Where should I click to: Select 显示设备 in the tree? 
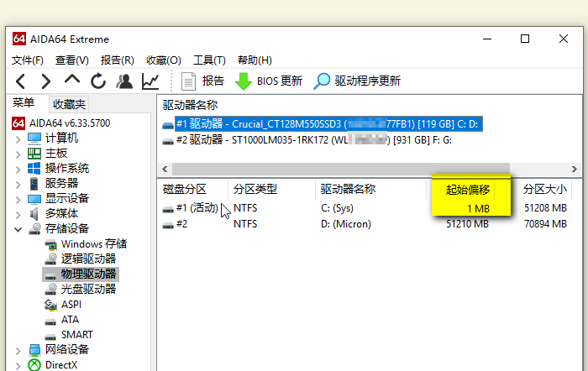67,198
